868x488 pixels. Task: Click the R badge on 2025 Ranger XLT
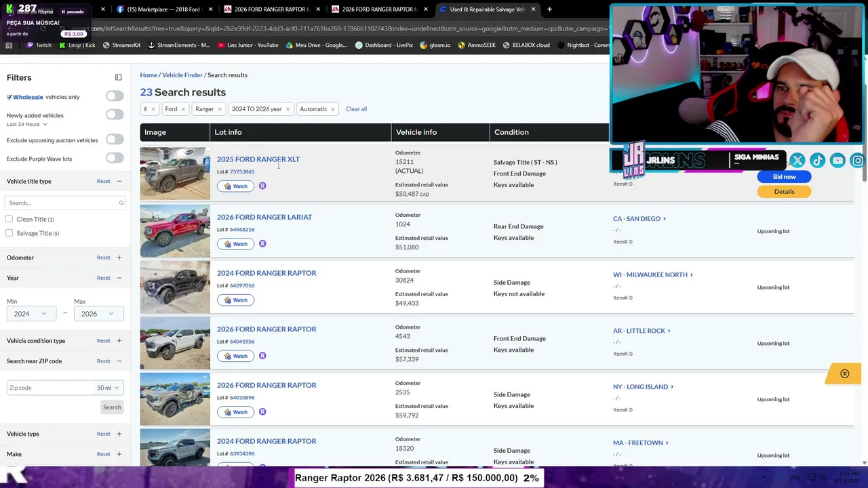point(262,186)
